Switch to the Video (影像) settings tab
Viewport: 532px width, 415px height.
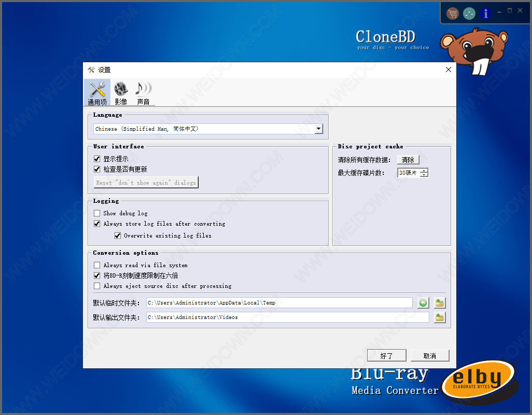pyautogui.click(x=121, y=93)
